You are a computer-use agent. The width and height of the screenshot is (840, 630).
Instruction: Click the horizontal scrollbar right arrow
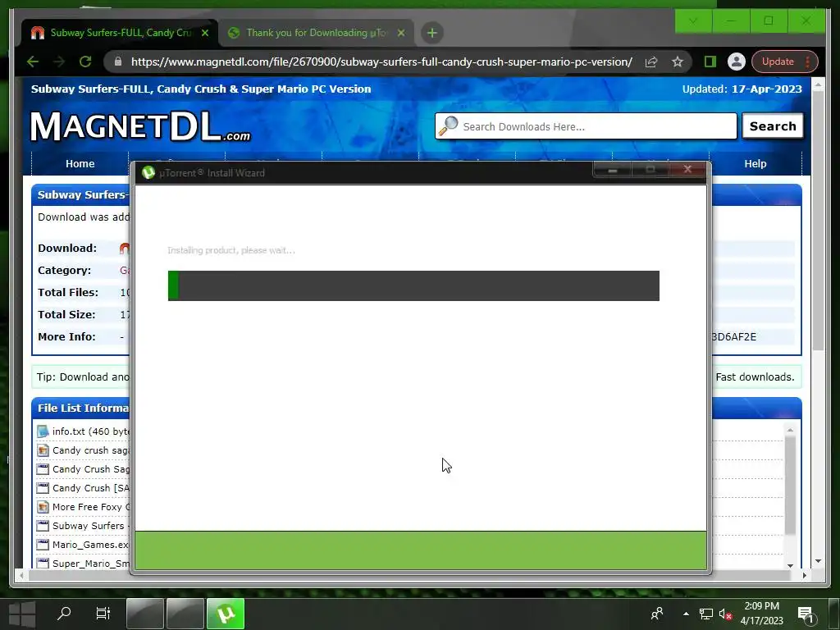click(804, 575)
